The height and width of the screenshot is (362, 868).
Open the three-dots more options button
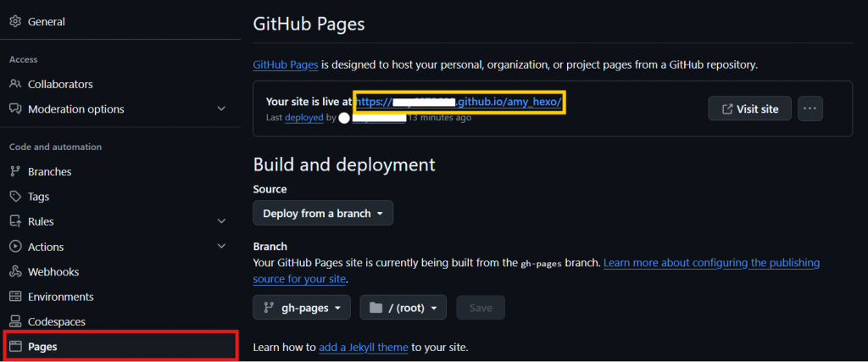pyautogui.click(x=810, y=109)
